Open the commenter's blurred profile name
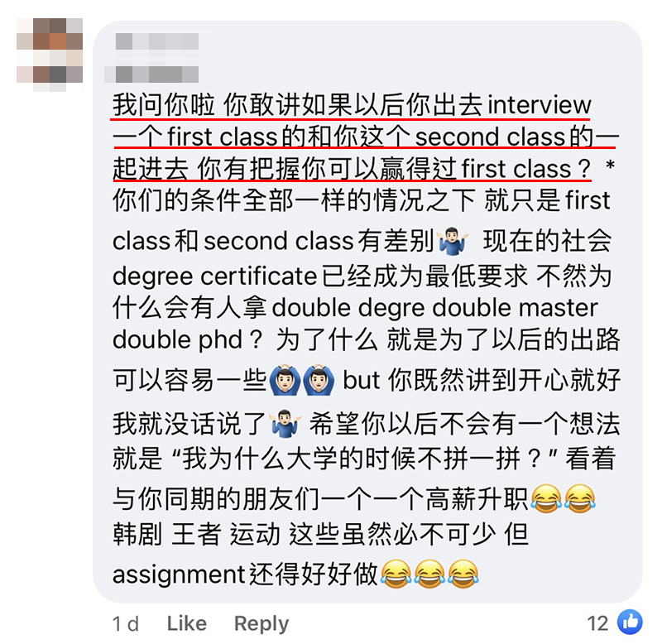Image resolution: width=662 pixels, height=644 pixels. coord(157,42)
